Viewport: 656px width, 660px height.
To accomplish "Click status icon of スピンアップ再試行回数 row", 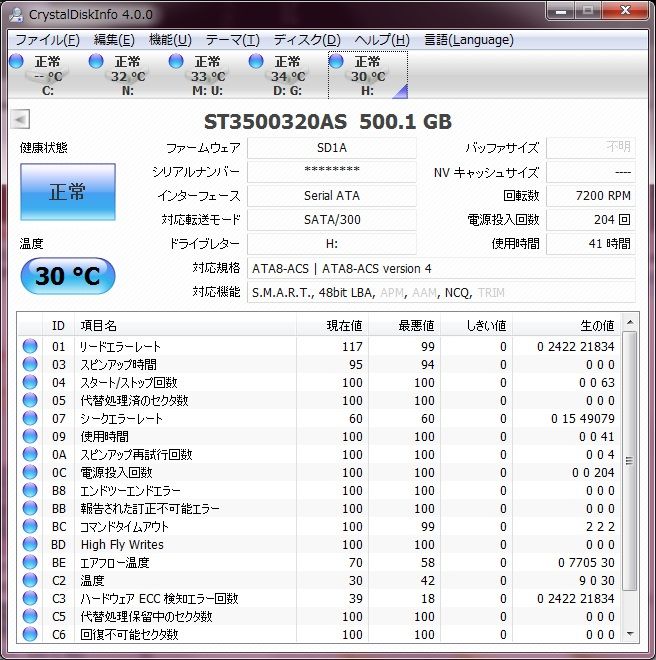I will tap(30, 454).
